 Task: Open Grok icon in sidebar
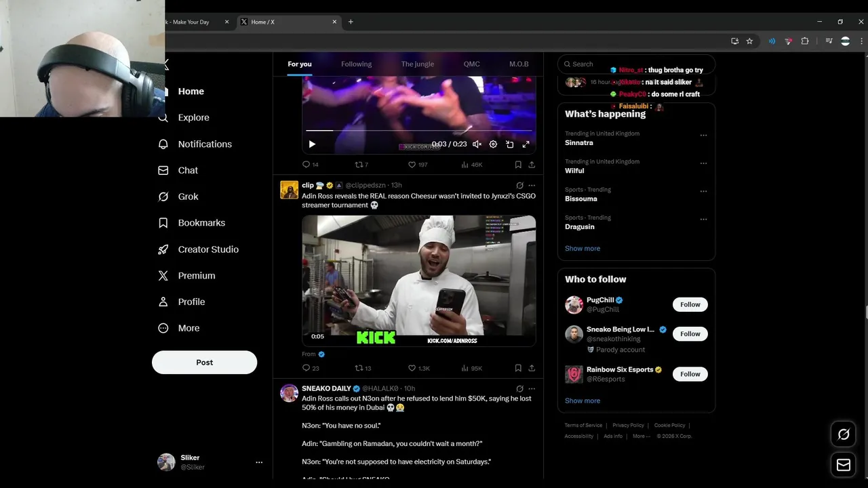coord(163,197)
